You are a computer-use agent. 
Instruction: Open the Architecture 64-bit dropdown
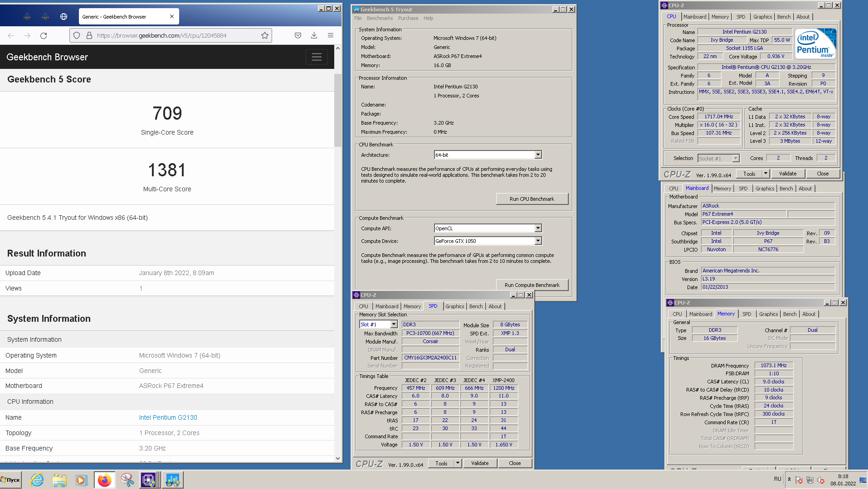point(538,155)
